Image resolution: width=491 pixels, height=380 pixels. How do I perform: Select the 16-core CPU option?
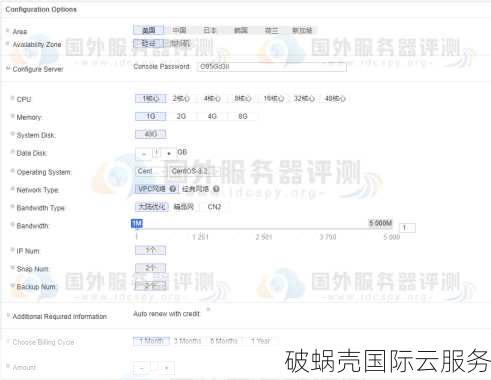pos(273,99)
